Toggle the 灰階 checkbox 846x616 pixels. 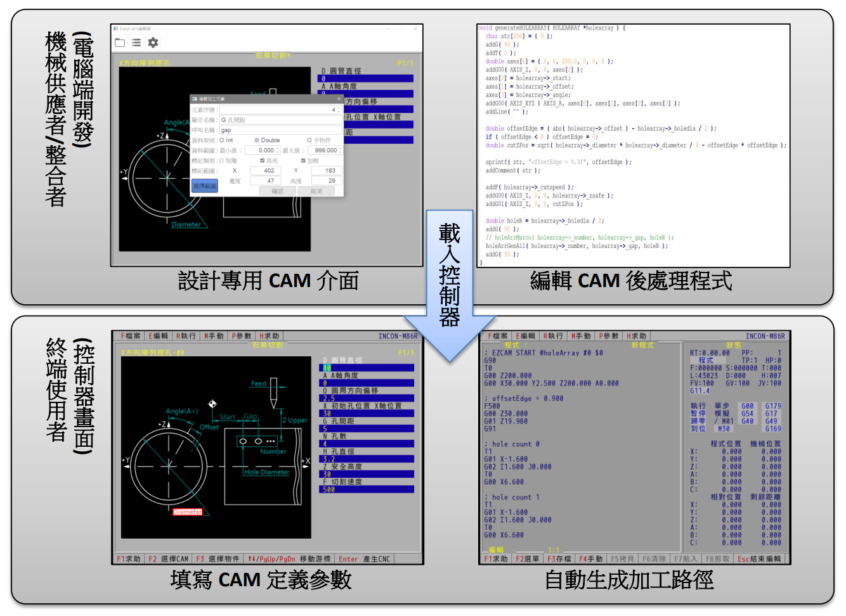[x=222, y=161]
